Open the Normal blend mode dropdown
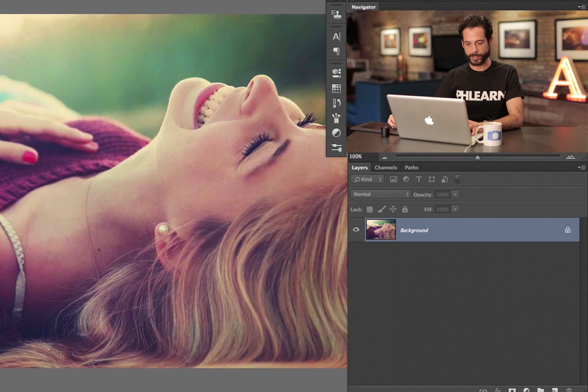 coord(380,195)
